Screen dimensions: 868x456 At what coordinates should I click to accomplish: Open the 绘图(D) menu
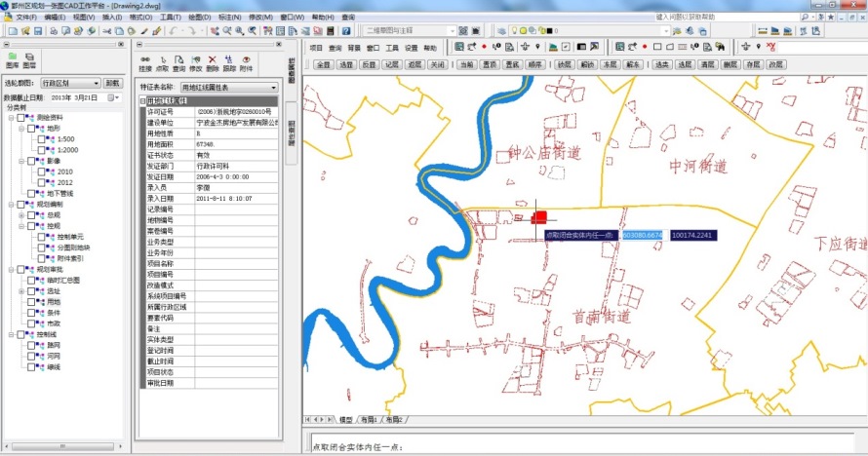198,18
